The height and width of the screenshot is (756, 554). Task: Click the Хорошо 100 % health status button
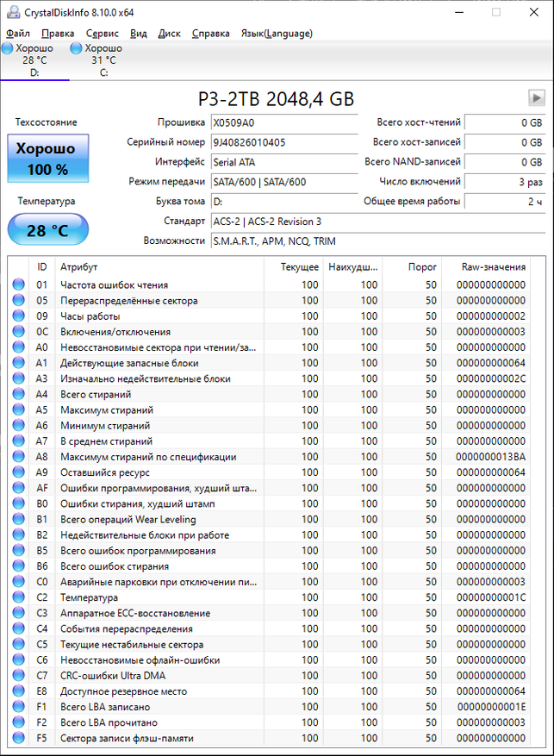[48, 159]
